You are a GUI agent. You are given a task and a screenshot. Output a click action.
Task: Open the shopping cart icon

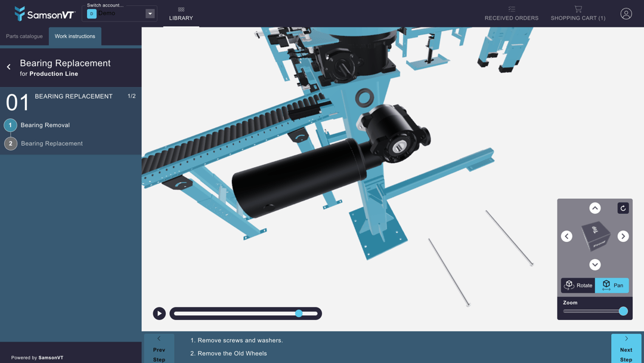point(577,9)
